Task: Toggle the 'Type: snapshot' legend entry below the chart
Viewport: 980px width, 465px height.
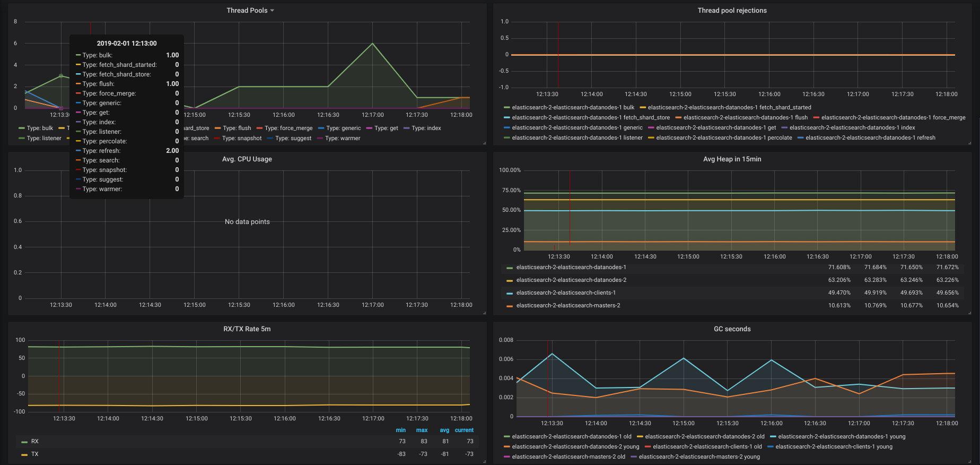Action: pos(242,138)
